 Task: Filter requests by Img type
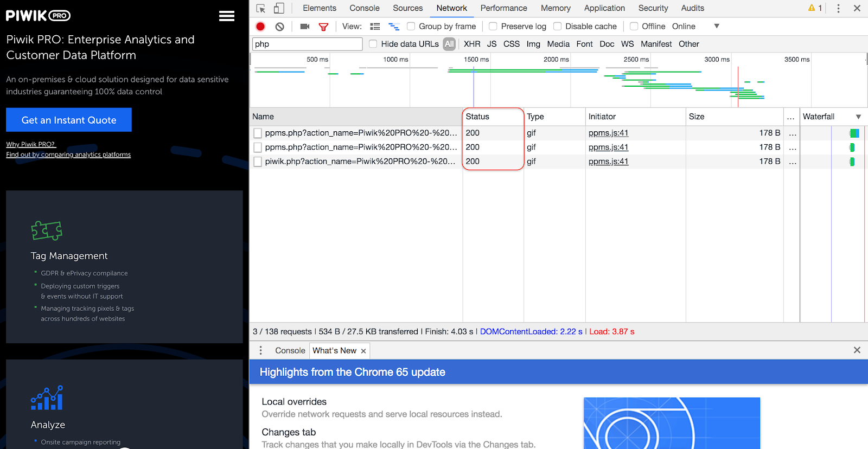[533, 44]
